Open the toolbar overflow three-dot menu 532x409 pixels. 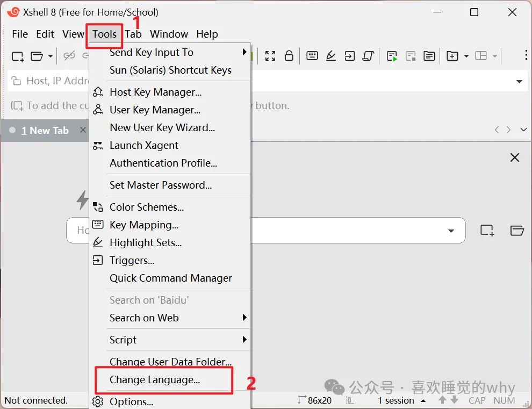[526, 55]
